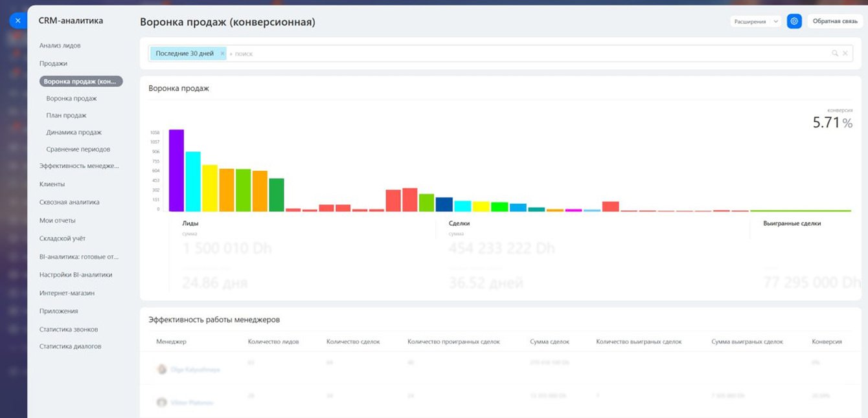Close the CRM analytics slider panel
Viewport: 868px width, 418px height.
17,21
